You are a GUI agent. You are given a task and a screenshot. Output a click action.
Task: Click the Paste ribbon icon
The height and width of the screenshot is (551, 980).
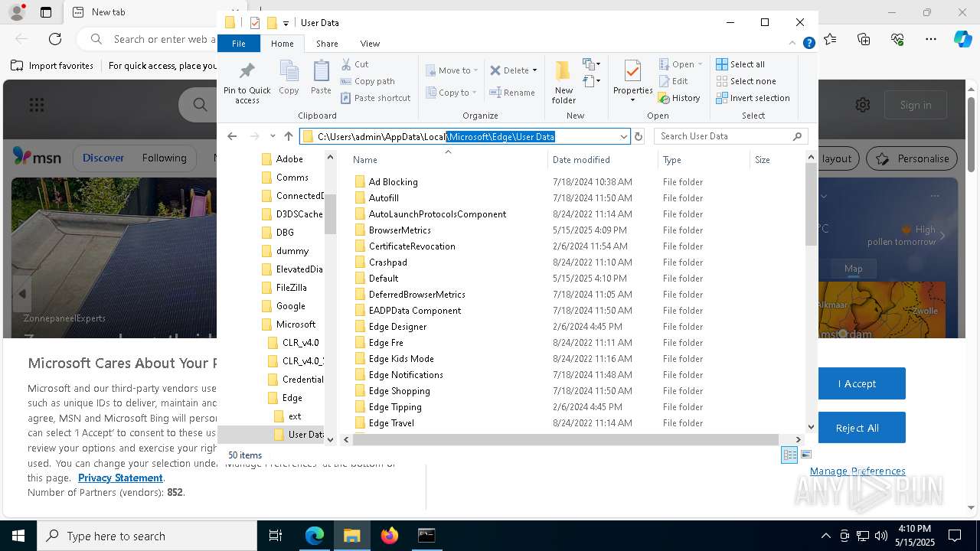point(321,78)
